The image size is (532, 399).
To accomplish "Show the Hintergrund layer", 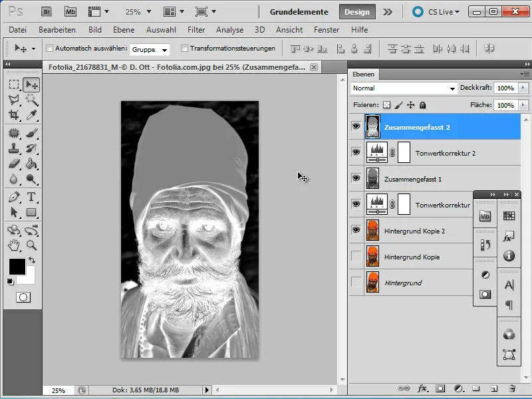I will point(356,282).
